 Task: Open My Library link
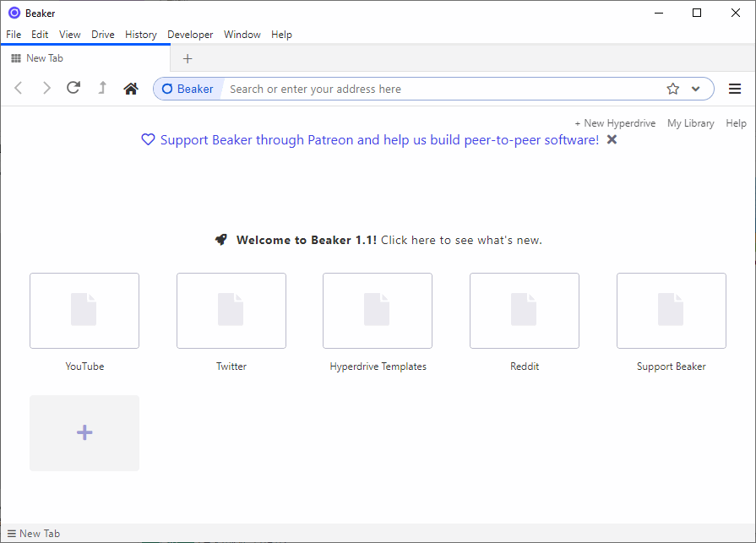click(x=690, y=123)
